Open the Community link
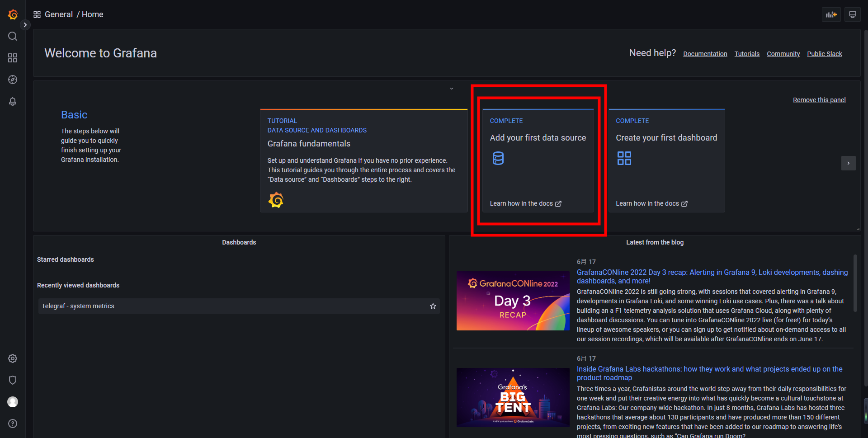Image resolution: width=868 pixels, height=438 pixels. [x=783, y=54]
